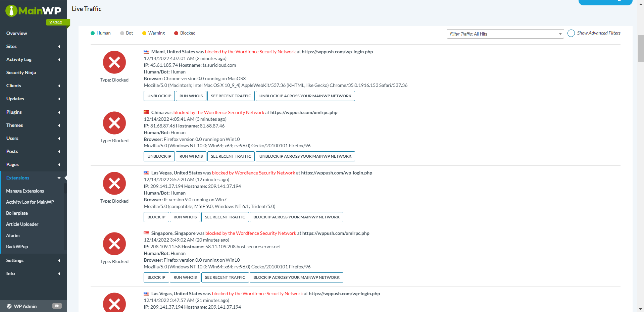644x312 pixels.
Task: Open Manage Extensions
Action: pyautogui.click(x=25, y=191)
